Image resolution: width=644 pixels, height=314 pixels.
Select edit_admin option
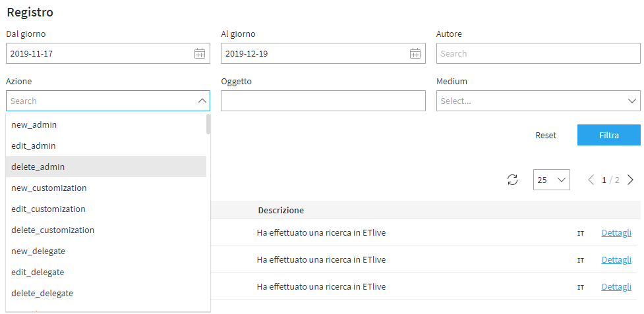[34, 145]
